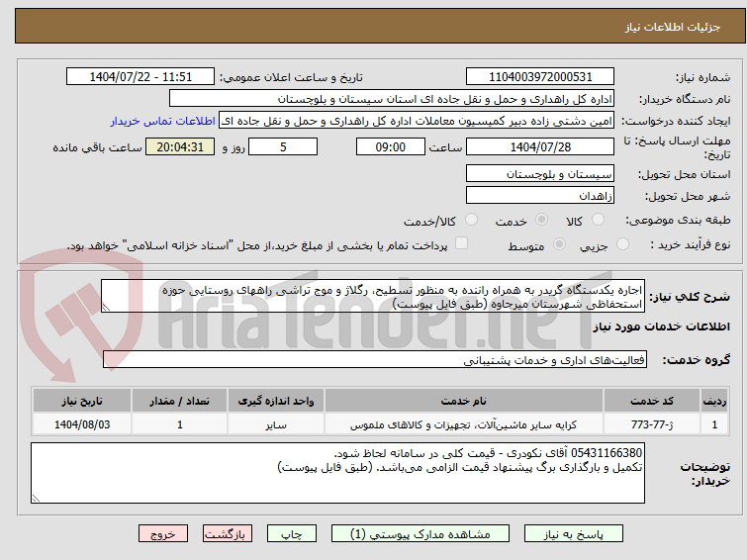
Task: Click the توضیحات خریدار text area
Action: click(337, 473)
